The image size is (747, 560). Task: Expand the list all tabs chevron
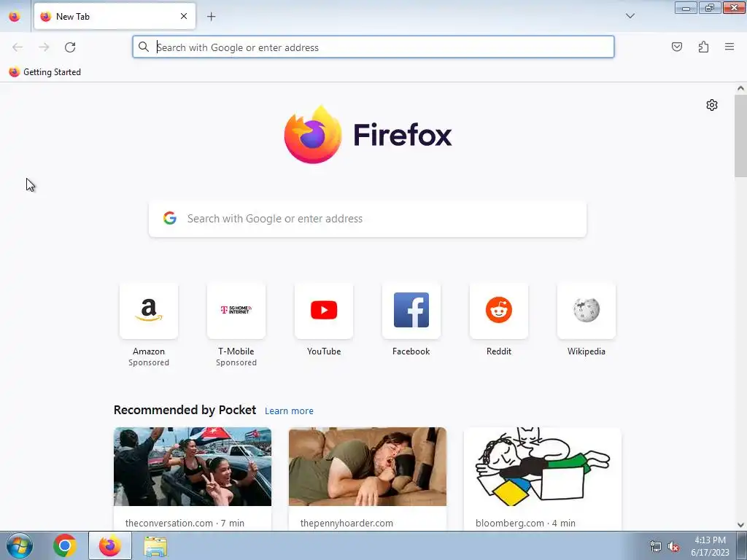(x=630, y=16)
